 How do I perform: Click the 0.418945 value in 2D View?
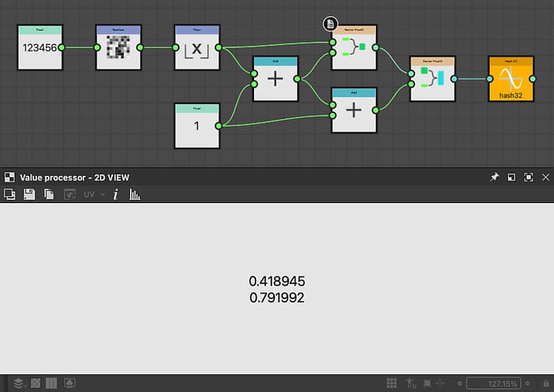tap(277, 281)
